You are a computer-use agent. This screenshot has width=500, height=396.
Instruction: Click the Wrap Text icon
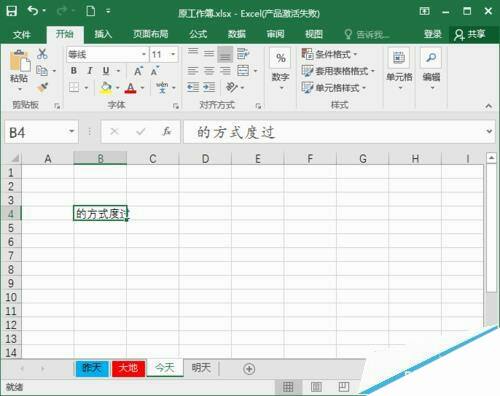[243, 53]
